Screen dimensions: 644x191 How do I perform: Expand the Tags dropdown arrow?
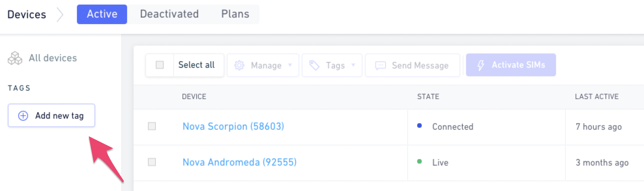pyautogui.click(x=353, y=65)
